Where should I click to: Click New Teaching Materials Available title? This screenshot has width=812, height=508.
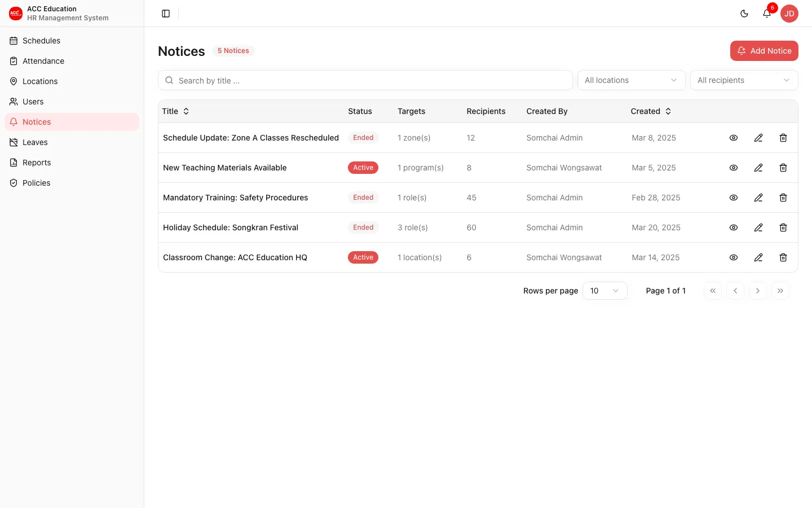pos(225,168)
